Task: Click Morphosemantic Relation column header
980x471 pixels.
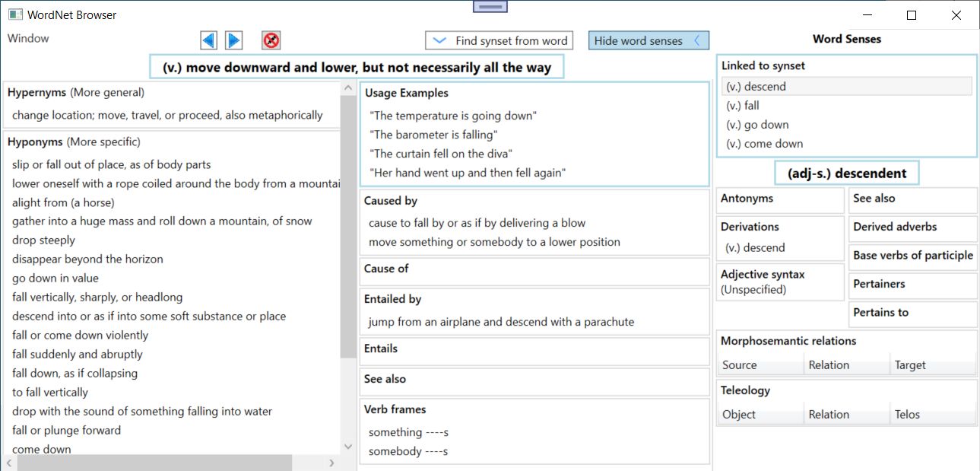Action: 846,365
